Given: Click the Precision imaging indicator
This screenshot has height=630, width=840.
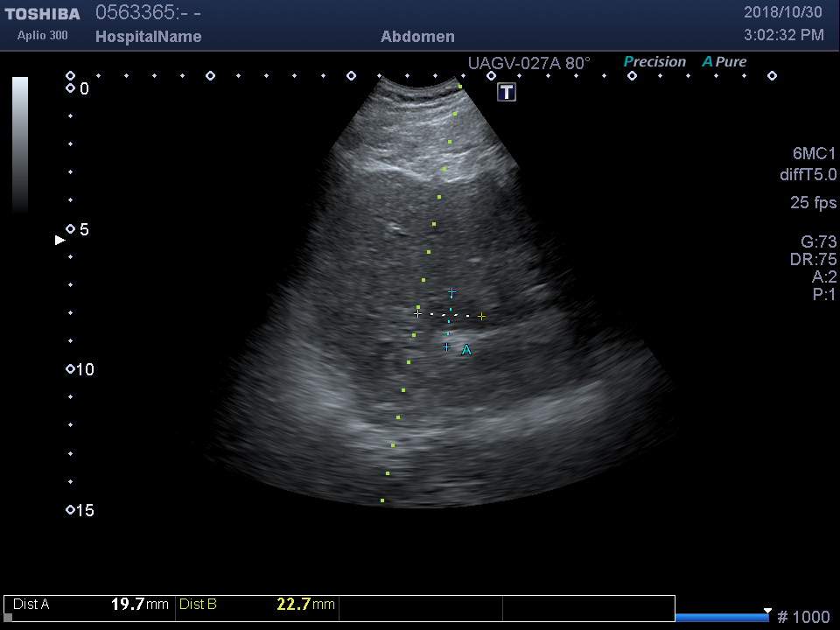Looking at the screenshot, I should 654,62.
